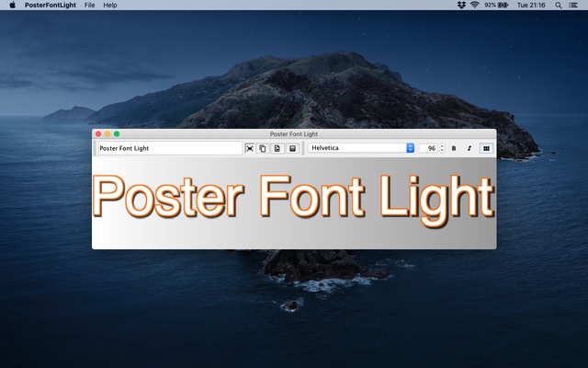Click the Tue 21:16 clock
Image resolution: width=588 pixels, height=368 pixels.
pyautogui.click(x=531, y=5)
